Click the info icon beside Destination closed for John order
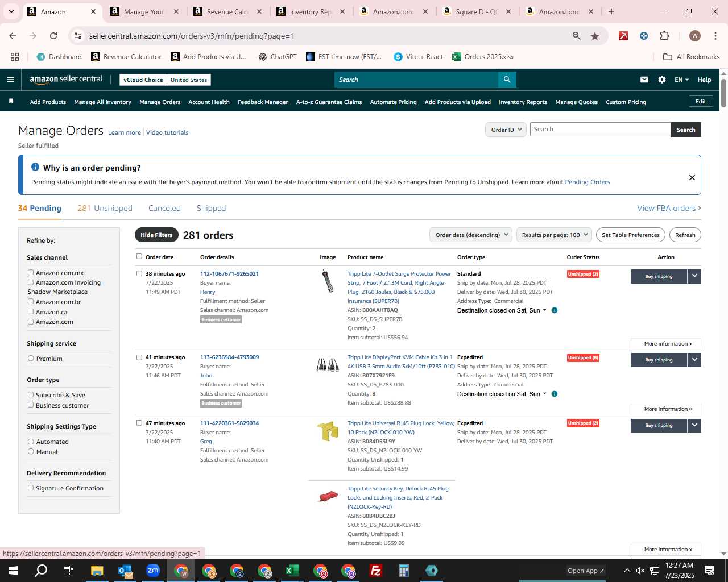The width and height of the screenshot is (728, 582). (x=555, y=394)
